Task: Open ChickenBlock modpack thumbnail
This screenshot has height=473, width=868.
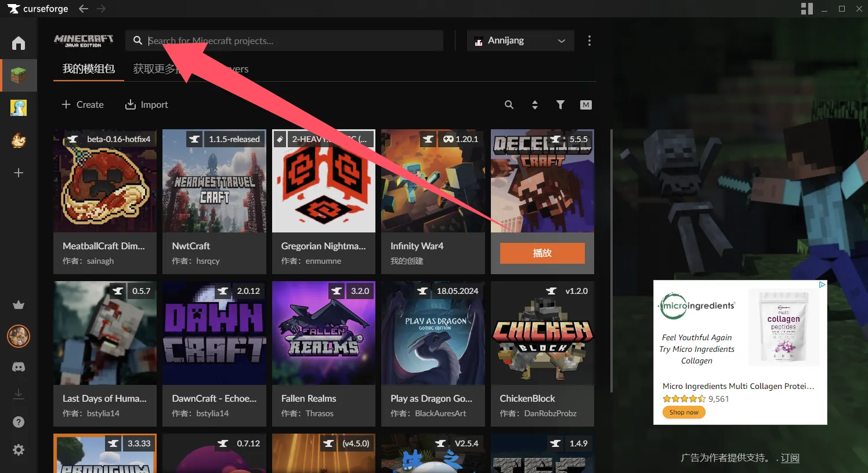Action: (x=542, y=333)
